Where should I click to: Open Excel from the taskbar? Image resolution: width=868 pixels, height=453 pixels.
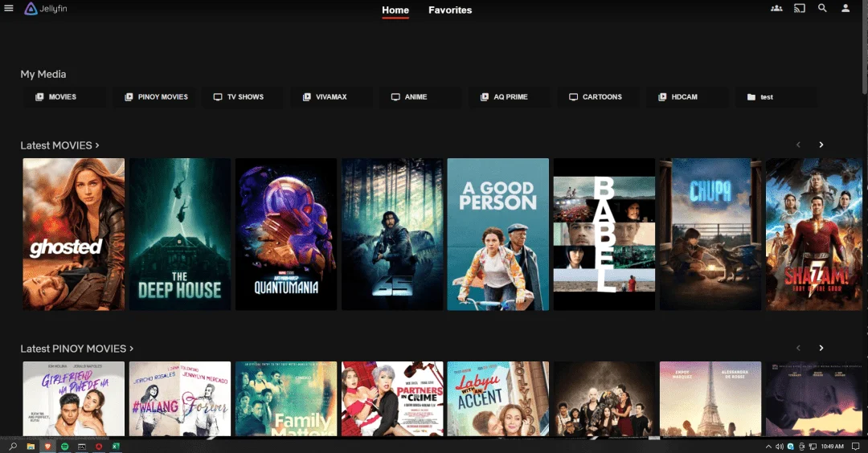(x=116, y=447)
